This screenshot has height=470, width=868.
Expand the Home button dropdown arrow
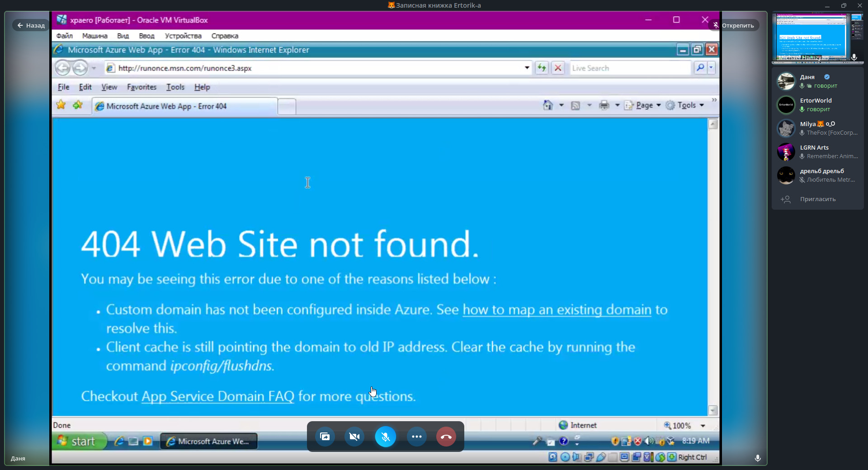(561, 105)
